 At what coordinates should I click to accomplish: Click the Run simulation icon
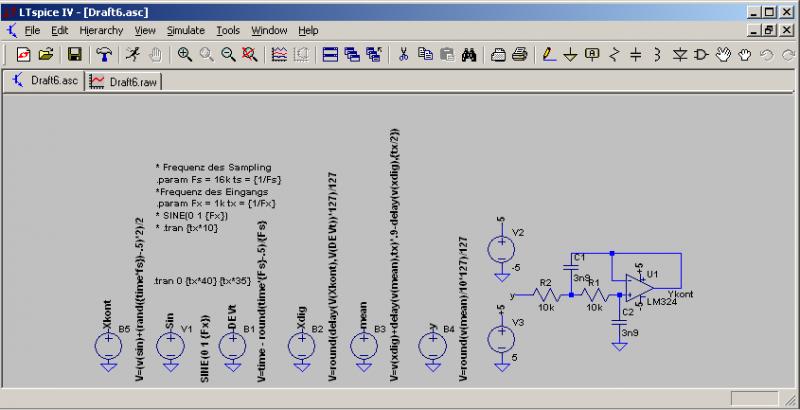[x=132, y=55]
